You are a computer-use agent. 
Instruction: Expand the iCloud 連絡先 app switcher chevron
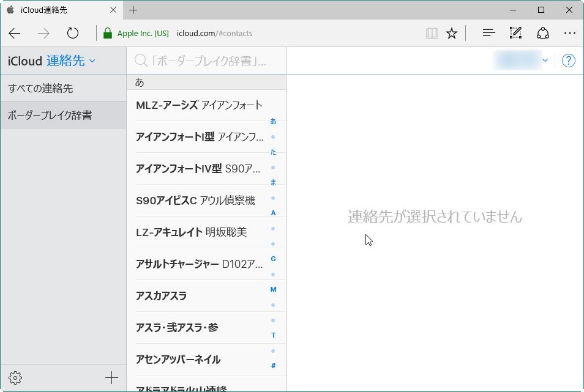click(92, 61)
